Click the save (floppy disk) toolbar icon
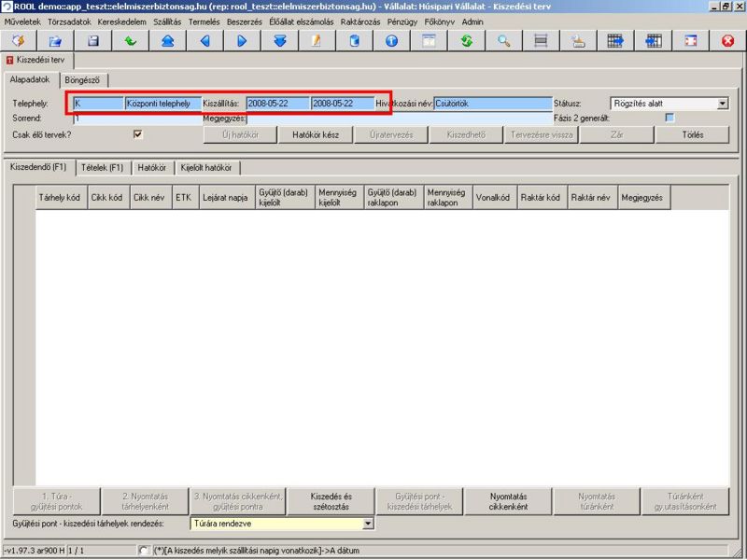This screenshot has height=560, width=747. click(92, 41)
